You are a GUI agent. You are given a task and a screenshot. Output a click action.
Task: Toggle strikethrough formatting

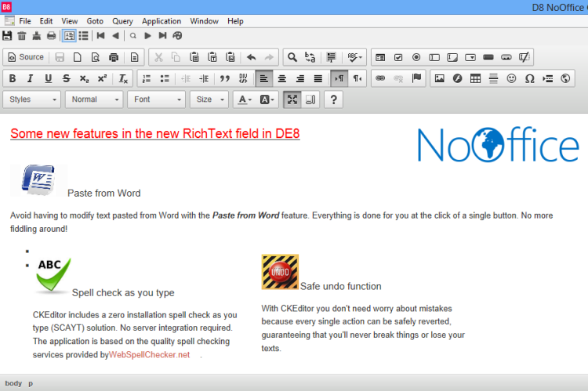pos(67,78)
